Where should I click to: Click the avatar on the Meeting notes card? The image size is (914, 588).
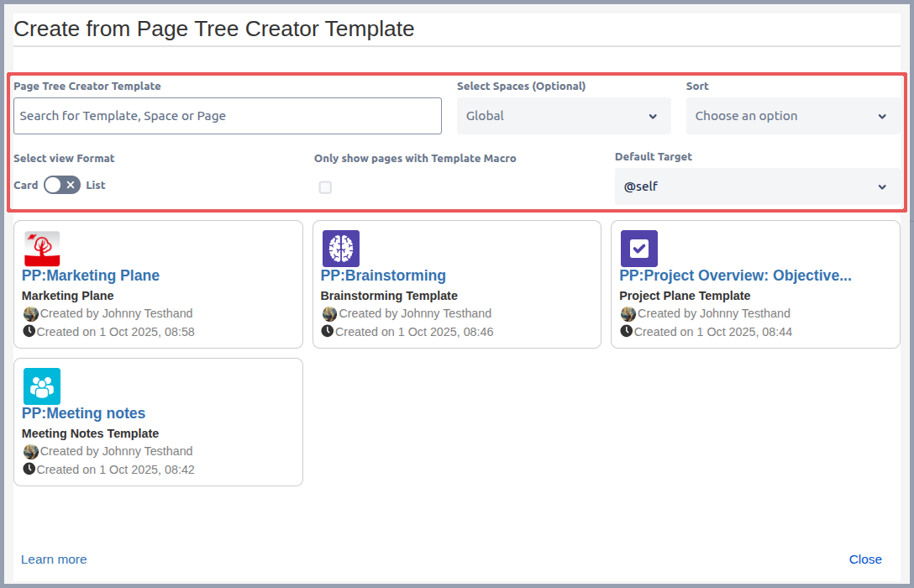[31, 451]
